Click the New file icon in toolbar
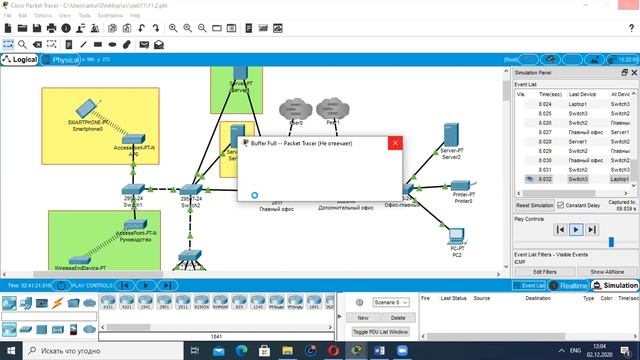The image size is (640, 360). coord(8,28)
